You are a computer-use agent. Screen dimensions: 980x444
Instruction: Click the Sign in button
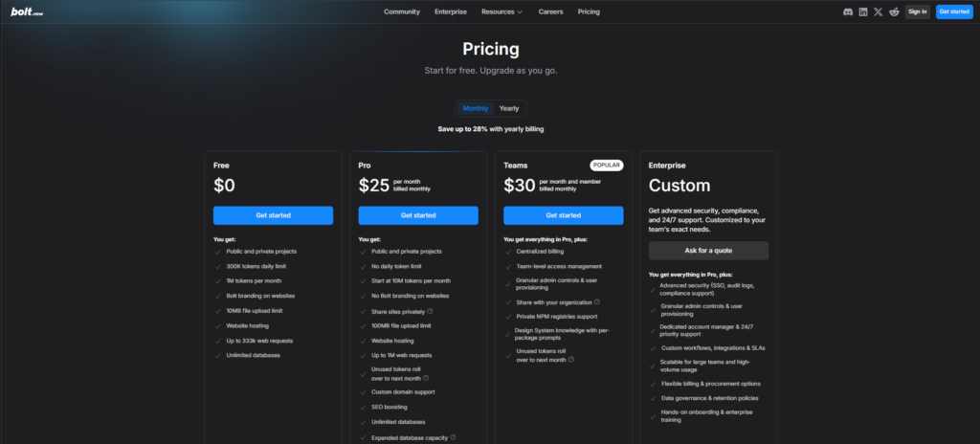pos(918,11)
